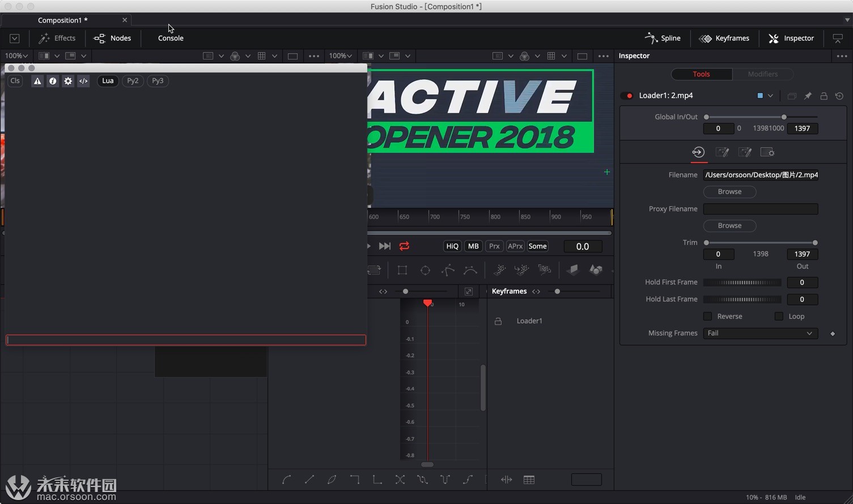The width and height of the screenshot is (853, 504).
Task: Pin the Loader1 inspector controls
Action: [808, 96]
